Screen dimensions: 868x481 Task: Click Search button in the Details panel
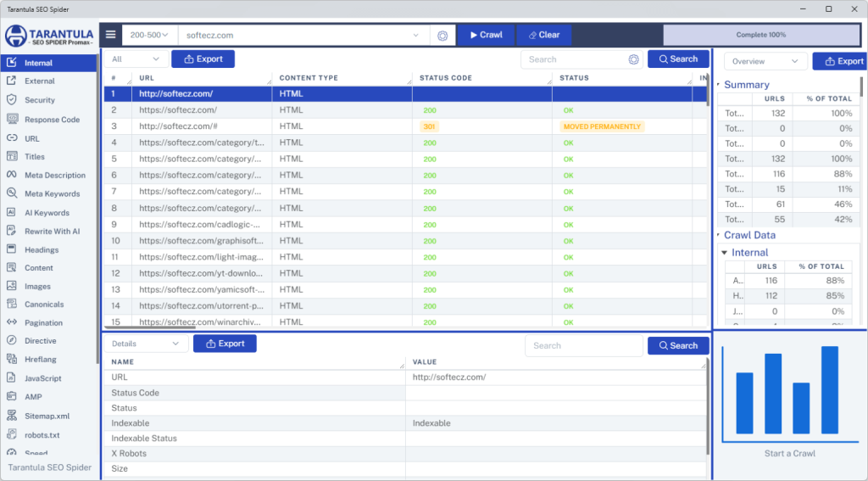click(x=678, y=345)
